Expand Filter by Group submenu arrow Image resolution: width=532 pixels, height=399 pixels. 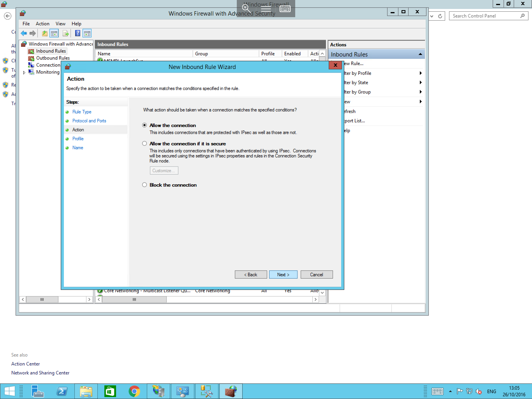[x=420, y=92]
